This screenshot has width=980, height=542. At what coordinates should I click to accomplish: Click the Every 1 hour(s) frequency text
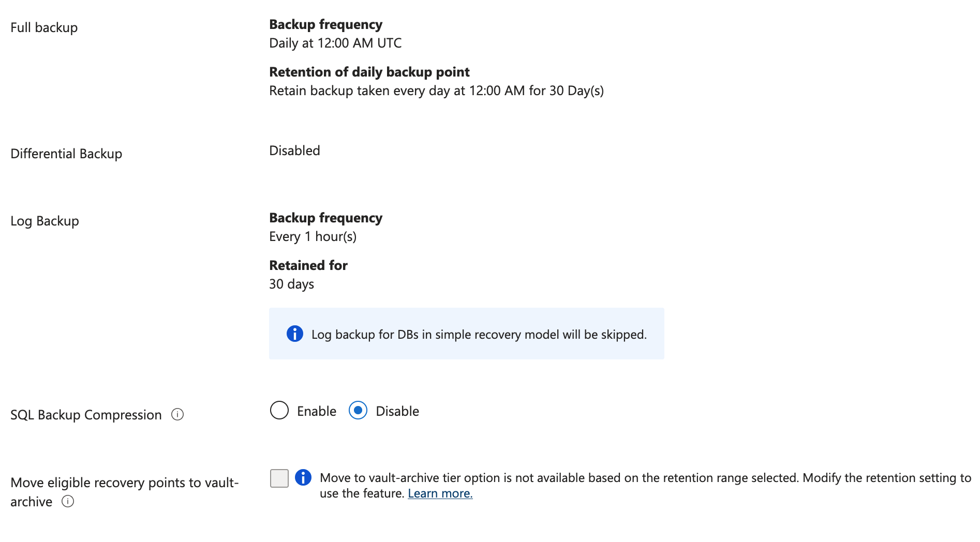[x=313, y=236]
